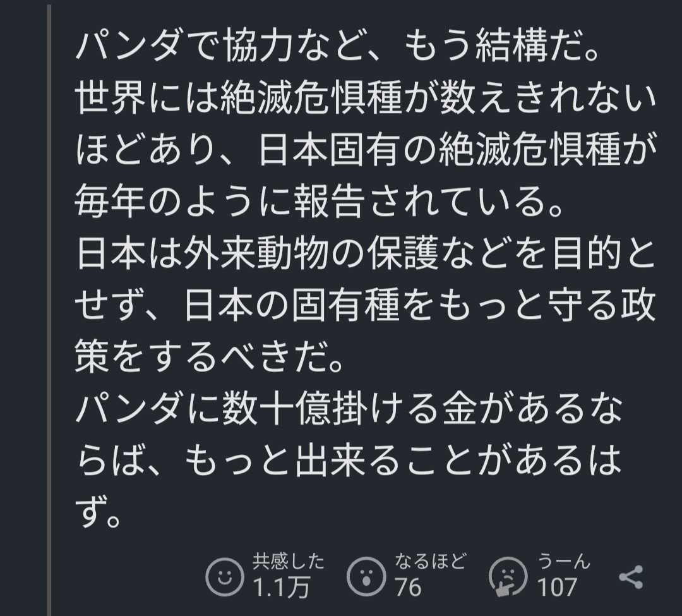Click the なるほど reaction label
The width and height of the screenshot is (682, 616).
point(431,560)
